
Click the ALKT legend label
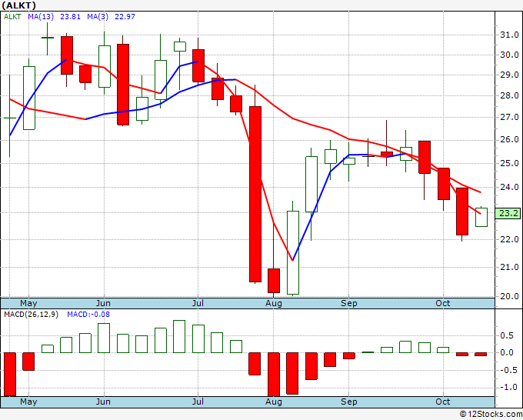[x=12, y=17]
